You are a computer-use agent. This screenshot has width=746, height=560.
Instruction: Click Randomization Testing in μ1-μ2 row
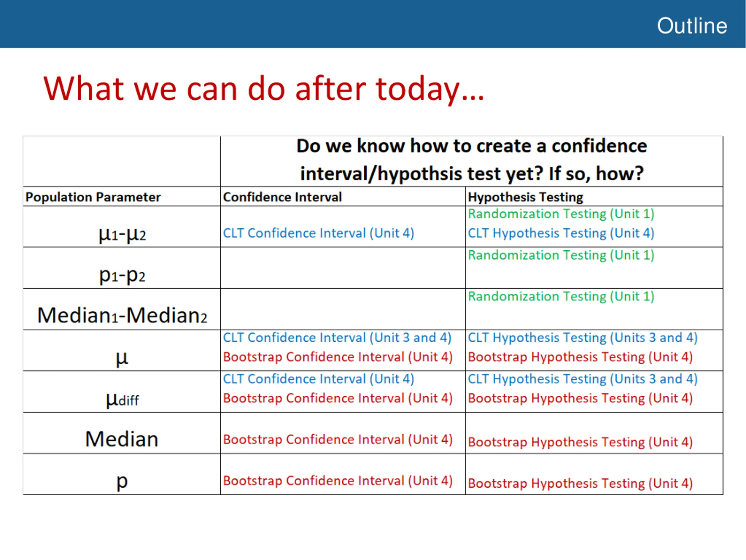pos(561,214)
